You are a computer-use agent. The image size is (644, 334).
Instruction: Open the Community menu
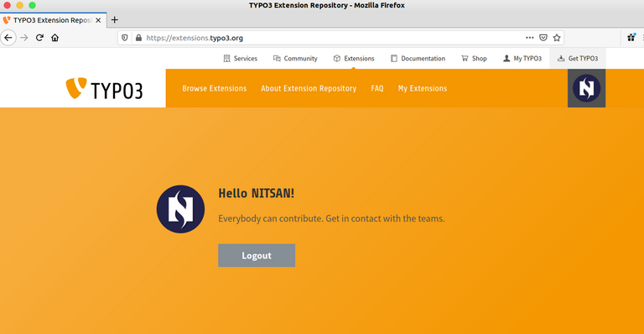(x=295, y=59)
